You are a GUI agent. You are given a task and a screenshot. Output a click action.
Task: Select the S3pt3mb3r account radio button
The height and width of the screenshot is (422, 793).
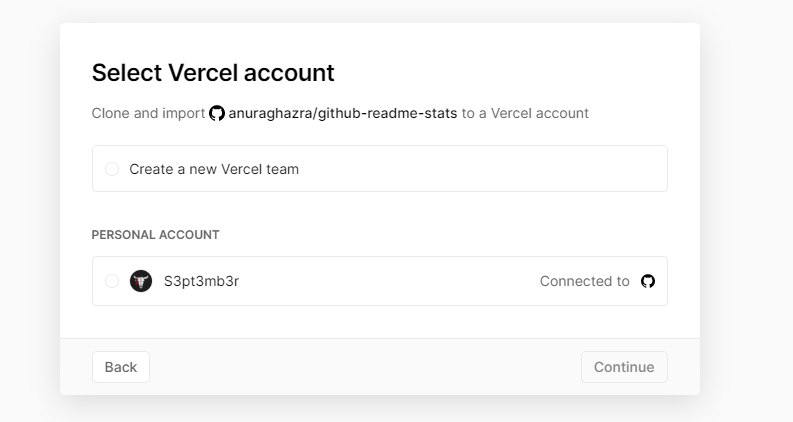point(112,281)
